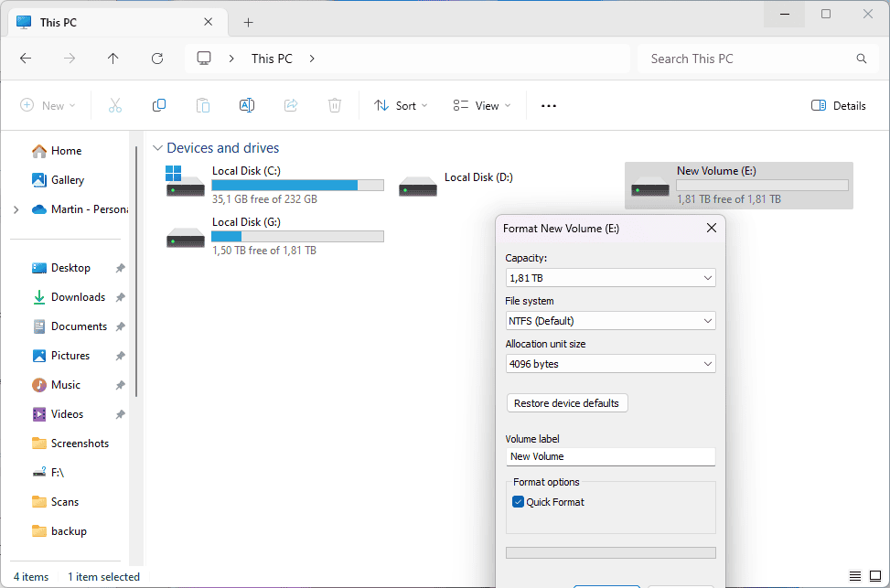The image size is (890, 588).
Task: Click the computer icon in address bar
Action: (x=204, y=59)
